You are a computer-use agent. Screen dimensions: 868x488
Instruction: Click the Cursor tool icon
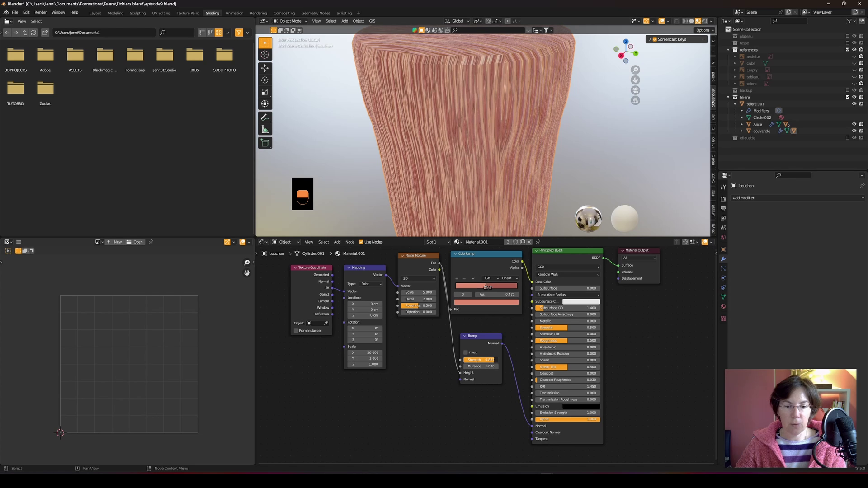pyautogui.click(x=265, y=55)
